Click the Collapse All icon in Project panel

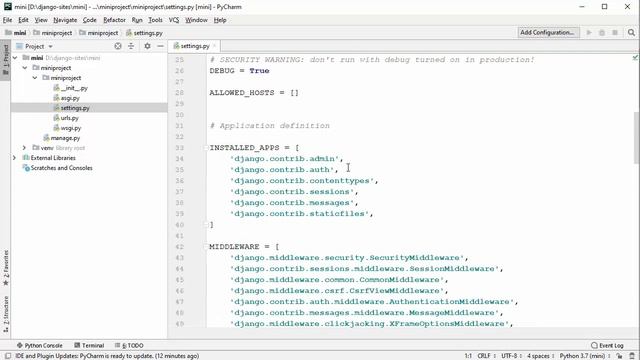[x=131, y=46]
